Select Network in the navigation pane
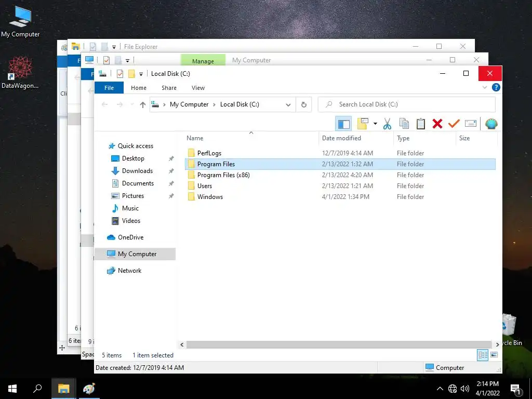The height and width of the screenshot is (399, 532). pyautogui.click(x=129, y=271)
